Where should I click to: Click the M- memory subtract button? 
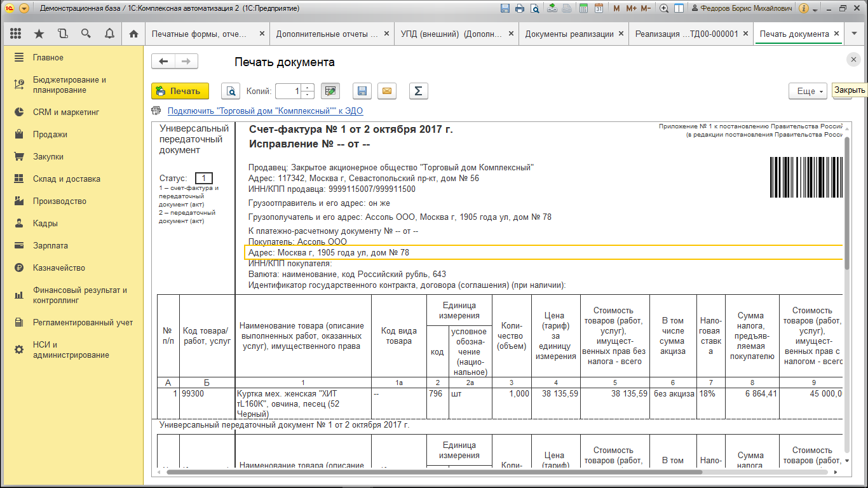(x=646, y=8)
